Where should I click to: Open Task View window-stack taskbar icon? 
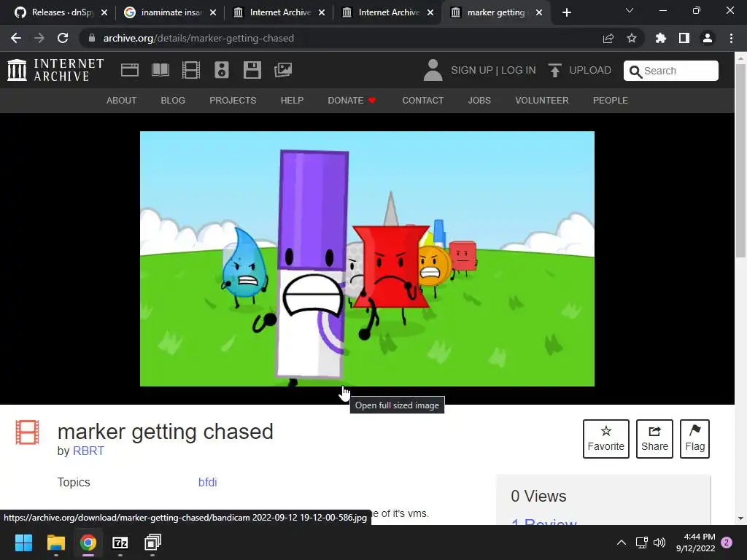click(153, 542)
